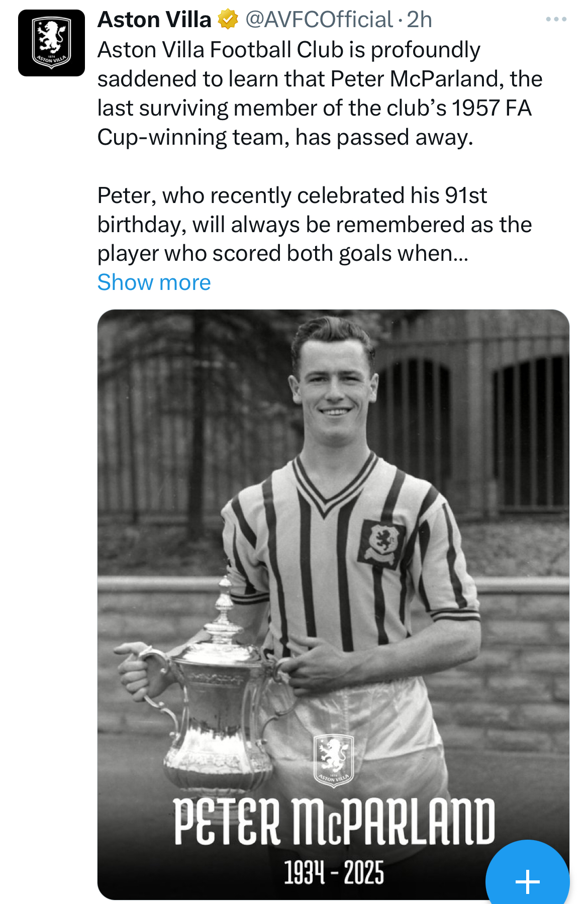Open the Aston Villa profile avatar

point(51,43)
